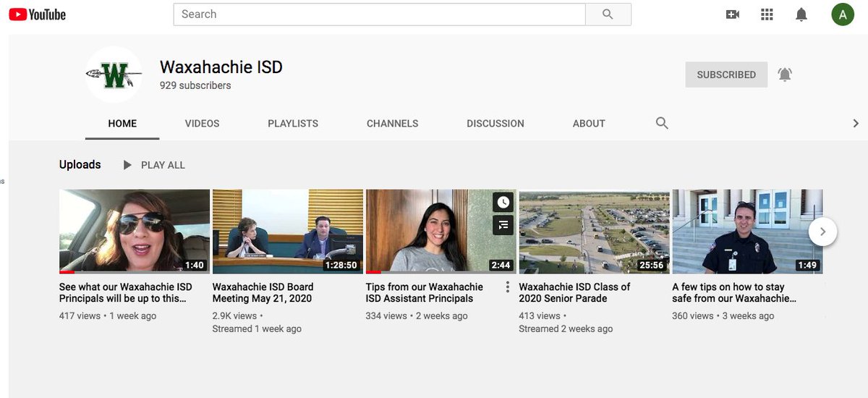Open police officer safety tips thumbnail 1:49
This screenshot has width=868, height=398.
point(748,232)
